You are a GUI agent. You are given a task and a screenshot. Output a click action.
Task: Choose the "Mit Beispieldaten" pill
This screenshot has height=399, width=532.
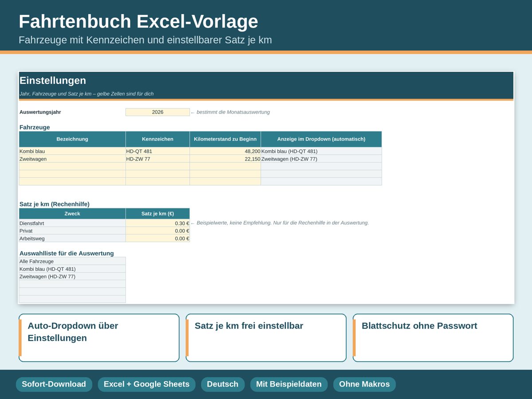tap(289, 384)
